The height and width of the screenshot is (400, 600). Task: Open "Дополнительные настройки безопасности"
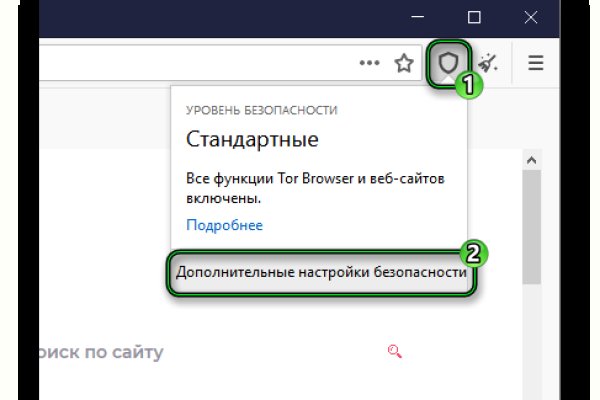click(321, 272)
